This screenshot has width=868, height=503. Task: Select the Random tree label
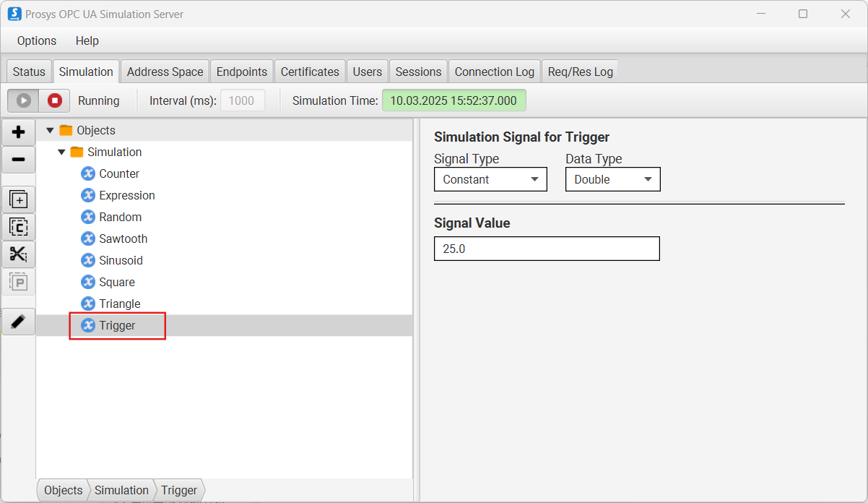[x=121, y=217]
